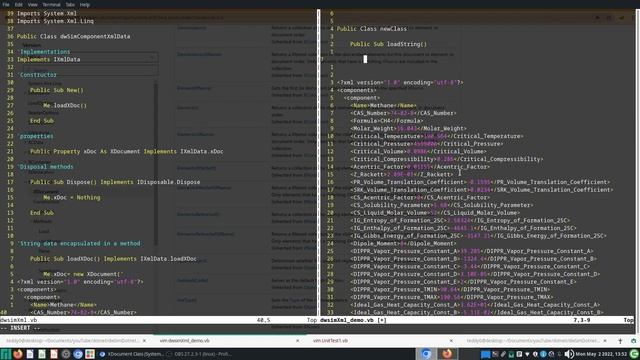Click the green session icon in tray

(634, 354)
